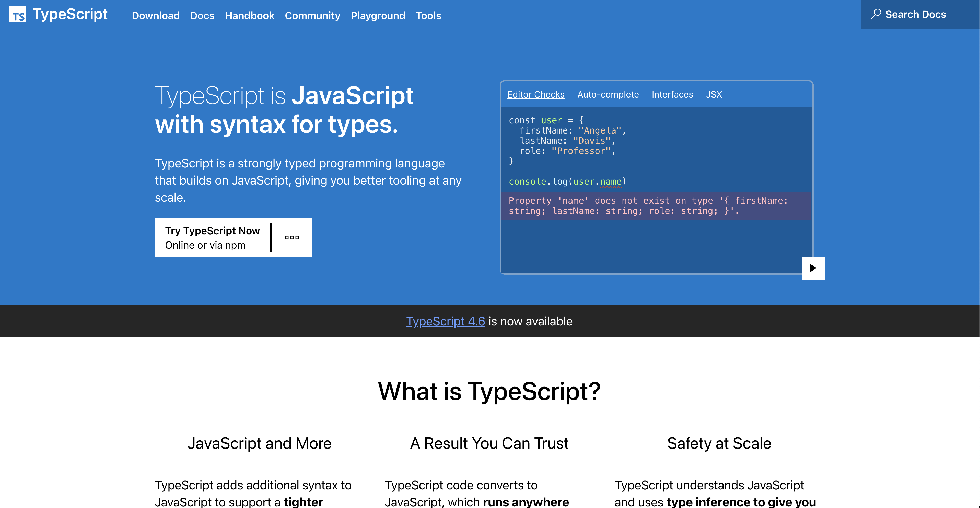Select the Editor Checks tab
Screen dimensions: 980x508
click(x=536, y=95)
